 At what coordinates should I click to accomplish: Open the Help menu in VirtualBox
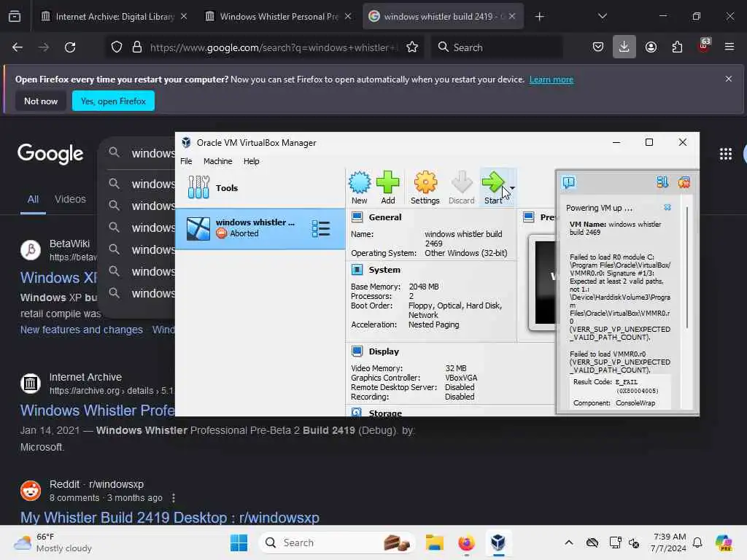(x=251, y=161)
